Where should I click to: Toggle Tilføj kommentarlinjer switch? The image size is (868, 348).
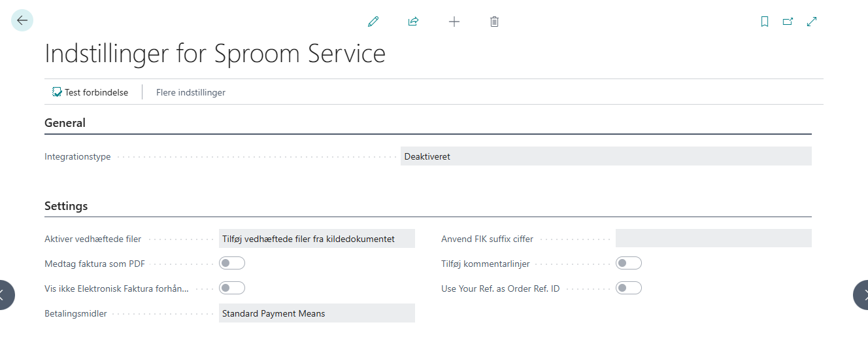pos(629,263)
